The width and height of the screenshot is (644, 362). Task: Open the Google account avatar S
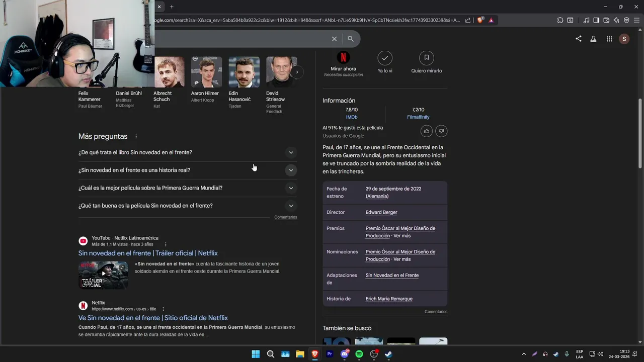point(624,39)
